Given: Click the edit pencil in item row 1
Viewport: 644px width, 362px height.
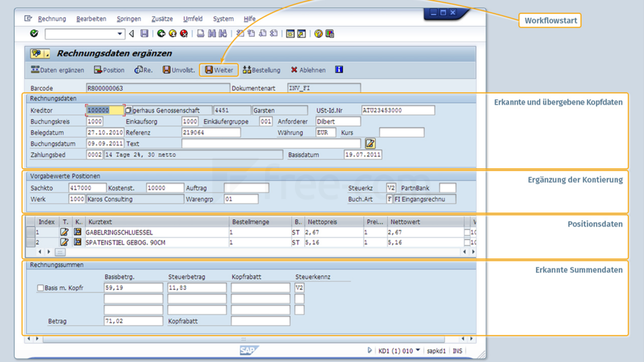Looking at the screenshot, I should pos(65,232).
